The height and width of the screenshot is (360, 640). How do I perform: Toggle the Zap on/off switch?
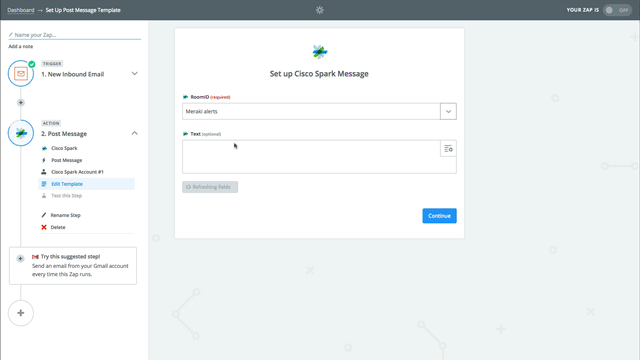point(617,10)
